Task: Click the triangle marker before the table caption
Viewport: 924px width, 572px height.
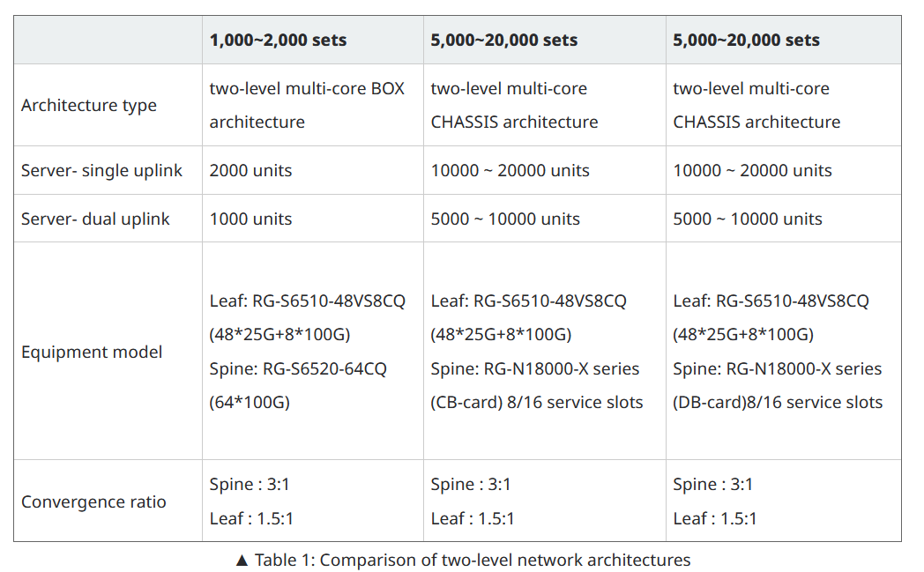Action: [x=242, y=561]
